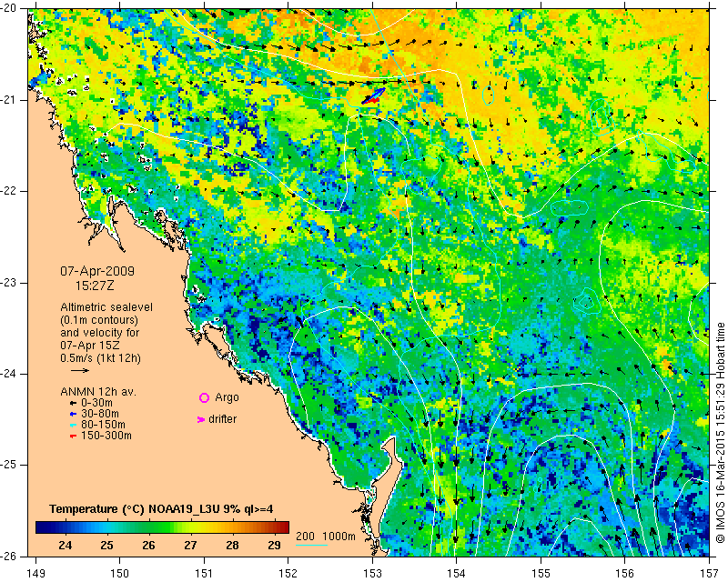Click the '80-150m' depth label
The height and width of the screenshot is (582, 728).
click(103, 425)
